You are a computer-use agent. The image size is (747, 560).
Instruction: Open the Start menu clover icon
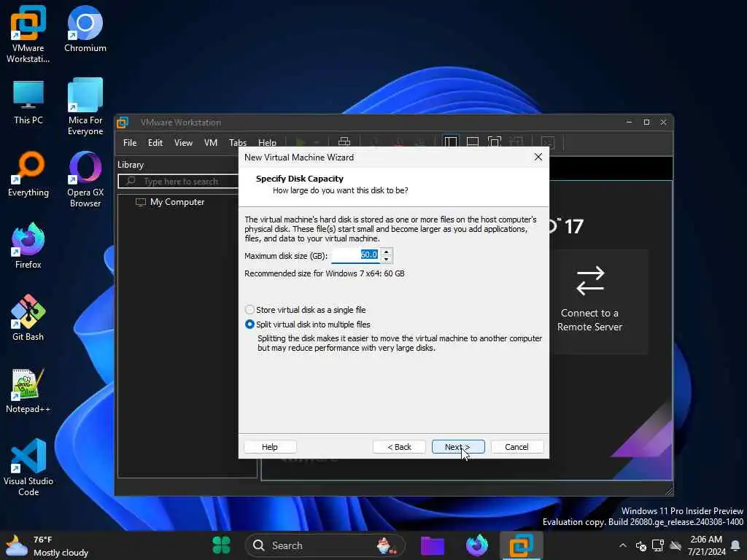pos(221,545)
